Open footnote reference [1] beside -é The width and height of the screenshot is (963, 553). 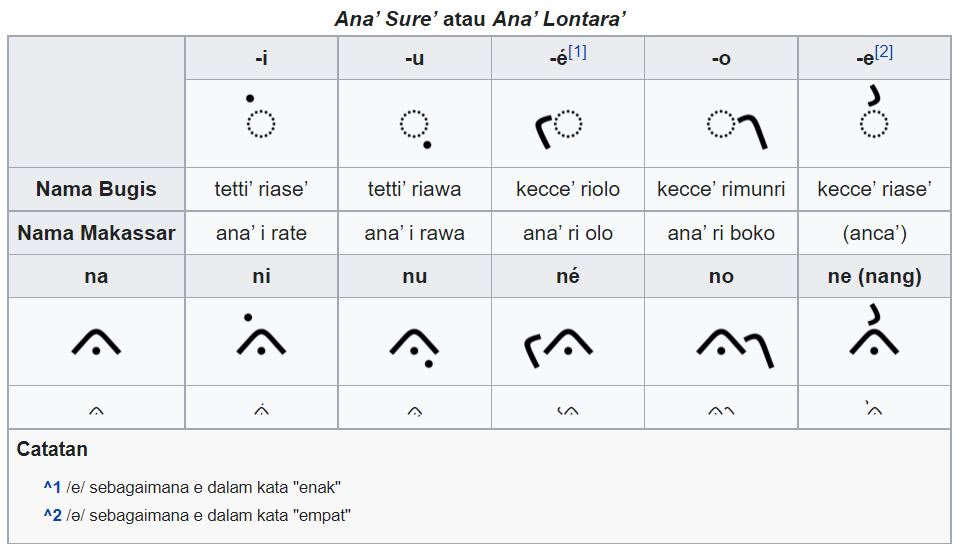(577, 53)
